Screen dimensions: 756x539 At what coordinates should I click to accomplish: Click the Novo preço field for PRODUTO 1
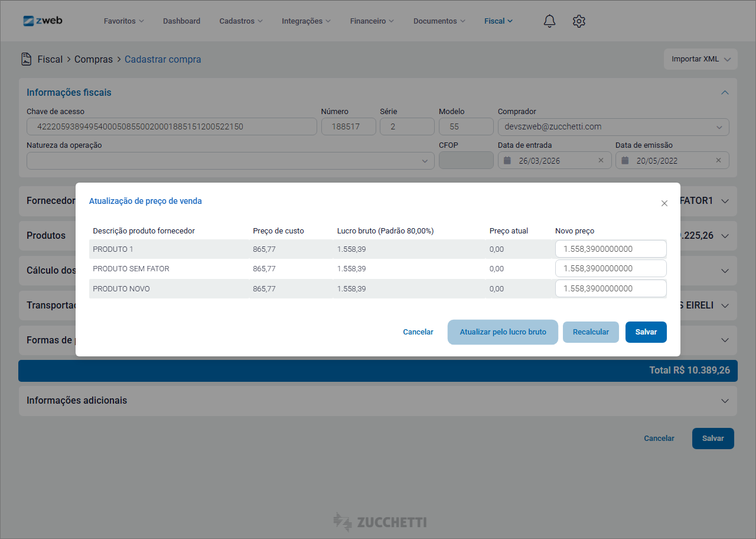click(611, 249)
